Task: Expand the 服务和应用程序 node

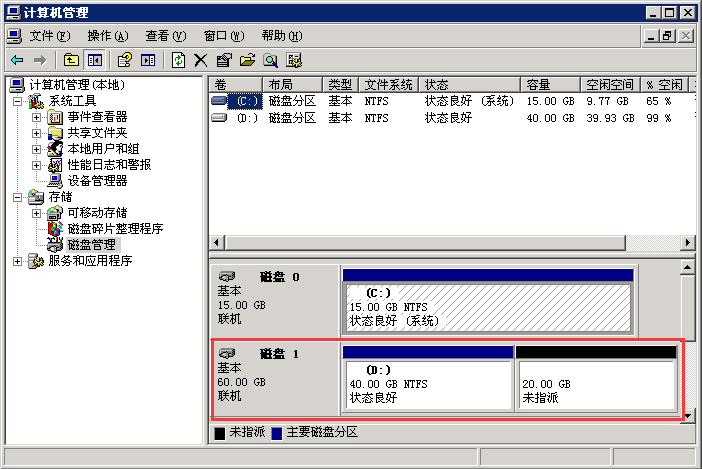Action: (17, 261)
